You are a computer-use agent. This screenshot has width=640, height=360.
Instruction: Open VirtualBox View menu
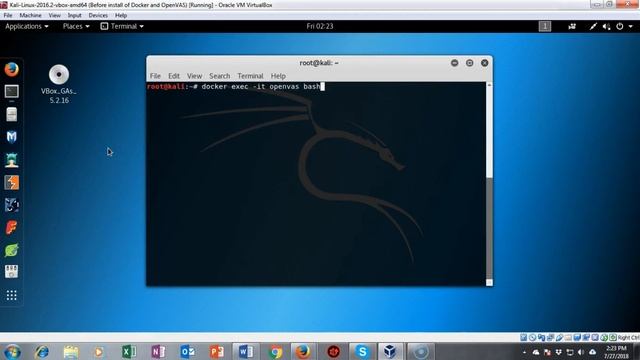click(x=54, y=15)
